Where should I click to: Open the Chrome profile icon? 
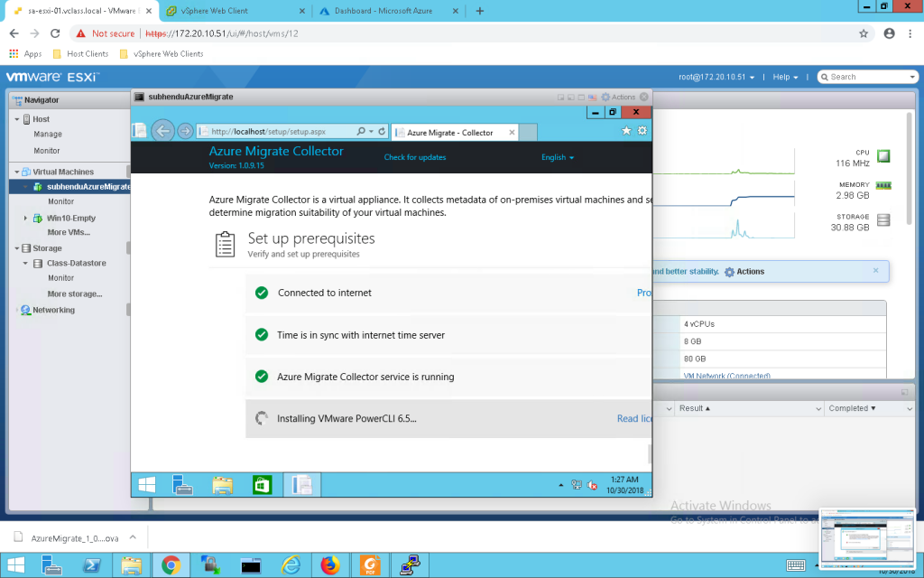(889, 33)
